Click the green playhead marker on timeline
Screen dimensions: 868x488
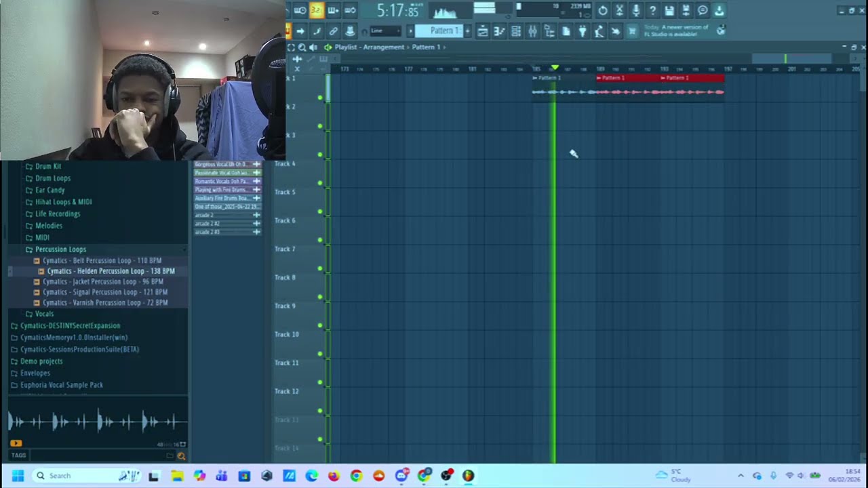(555, 68)
